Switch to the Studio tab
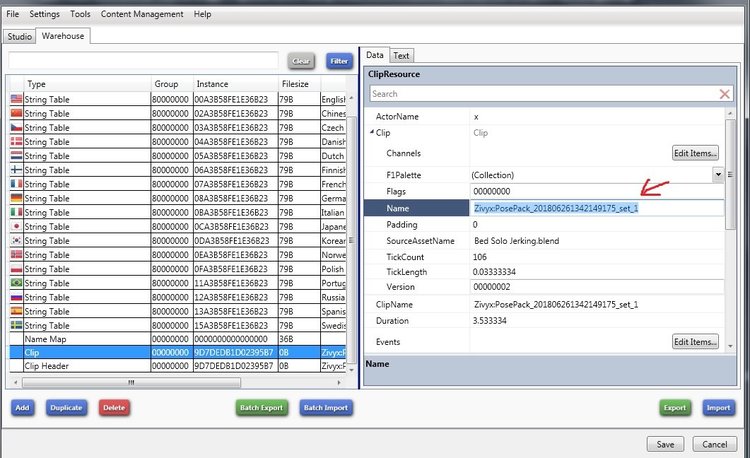This screenshot has width=750, height=458. [x=20, y=37]
